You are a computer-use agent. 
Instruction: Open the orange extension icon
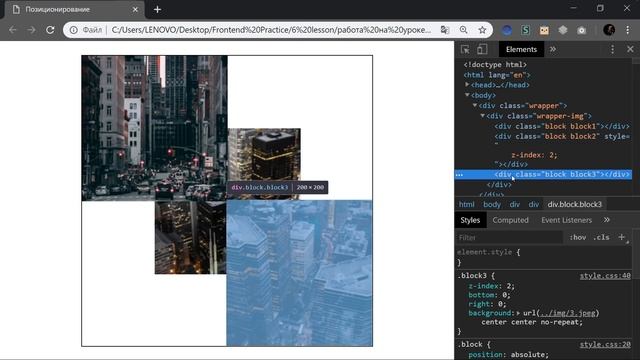(x=544, y=30)
